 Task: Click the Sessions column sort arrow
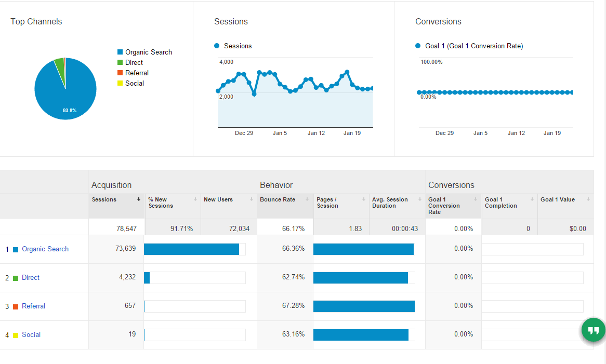click(x=139, y=199)
